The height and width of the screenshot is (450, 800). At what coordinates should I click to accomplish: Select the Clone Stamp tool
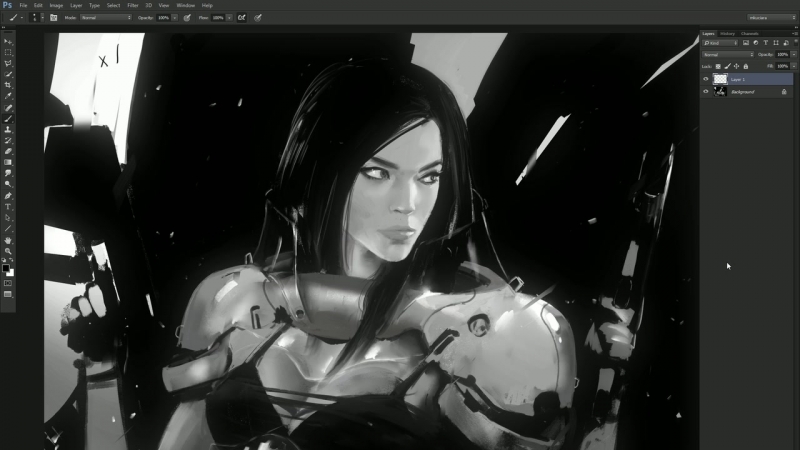8,130
